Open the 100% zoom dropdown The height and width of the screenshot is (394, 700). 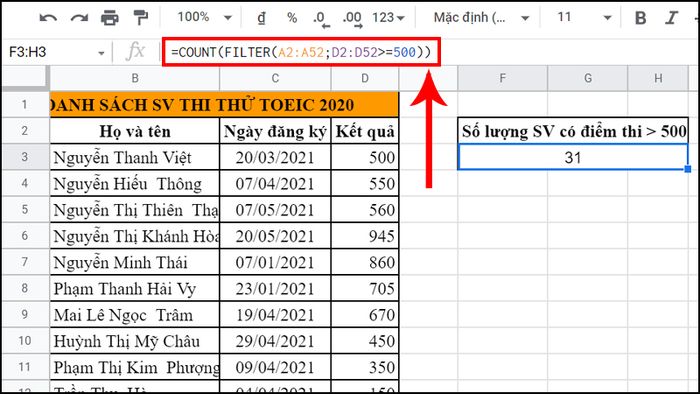click(204, 17)
